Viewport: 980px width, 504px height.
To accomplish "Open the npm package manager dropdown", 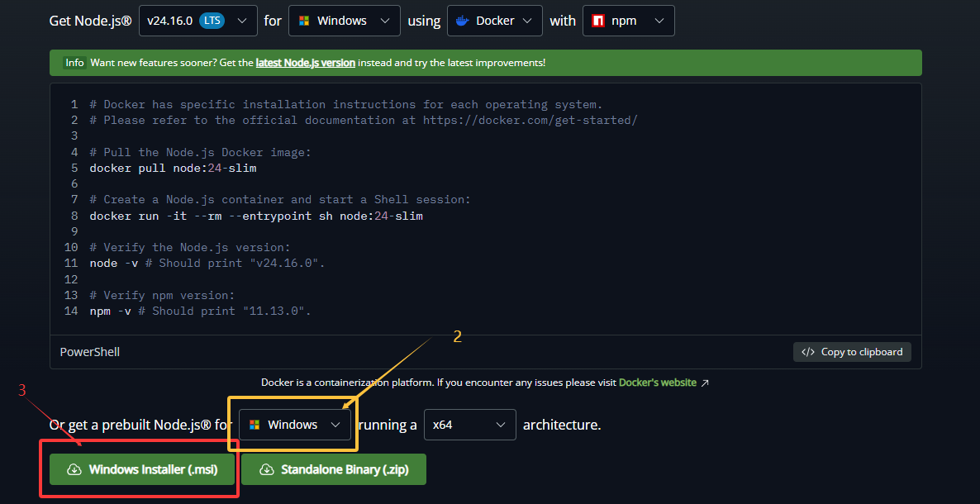I will [x=629, y=21].
